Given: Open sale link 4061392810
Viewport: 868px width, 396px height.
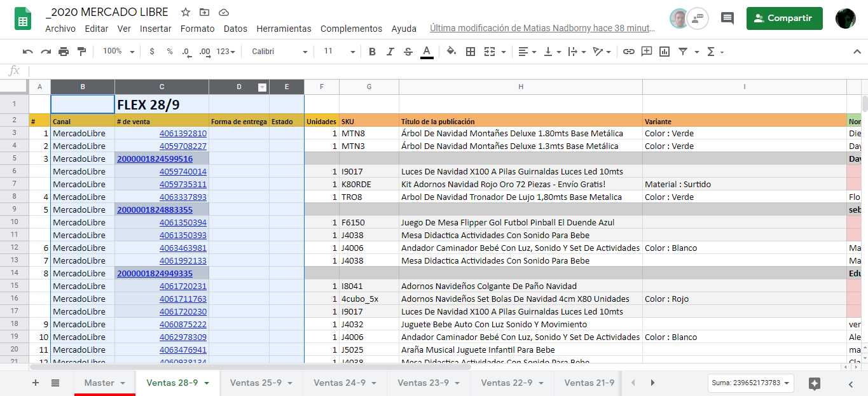Looking at the screenshot, I should click(183, 133).
